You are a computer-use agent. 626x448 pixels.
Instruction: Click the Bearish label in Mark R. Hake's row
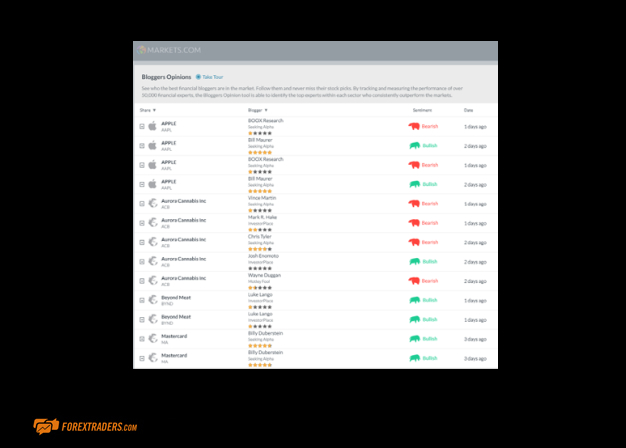[430, 223]
